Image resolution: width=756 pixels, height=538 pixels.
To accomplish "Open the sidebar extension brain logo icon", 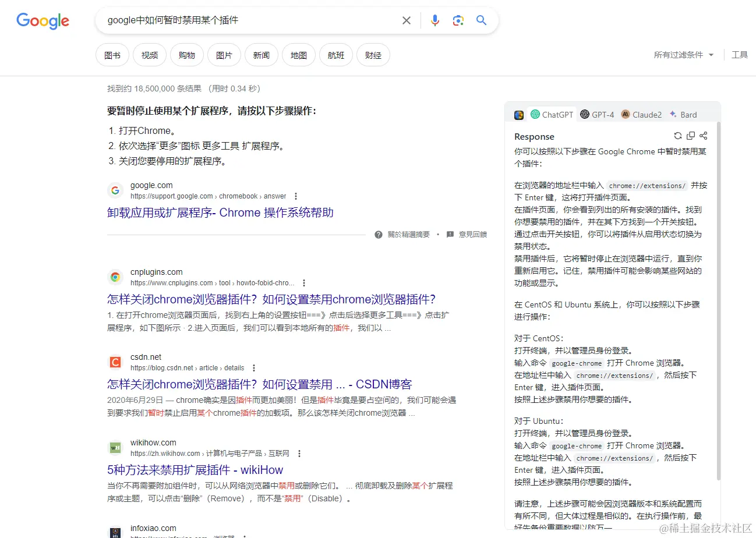I will (x=519, y=115).
